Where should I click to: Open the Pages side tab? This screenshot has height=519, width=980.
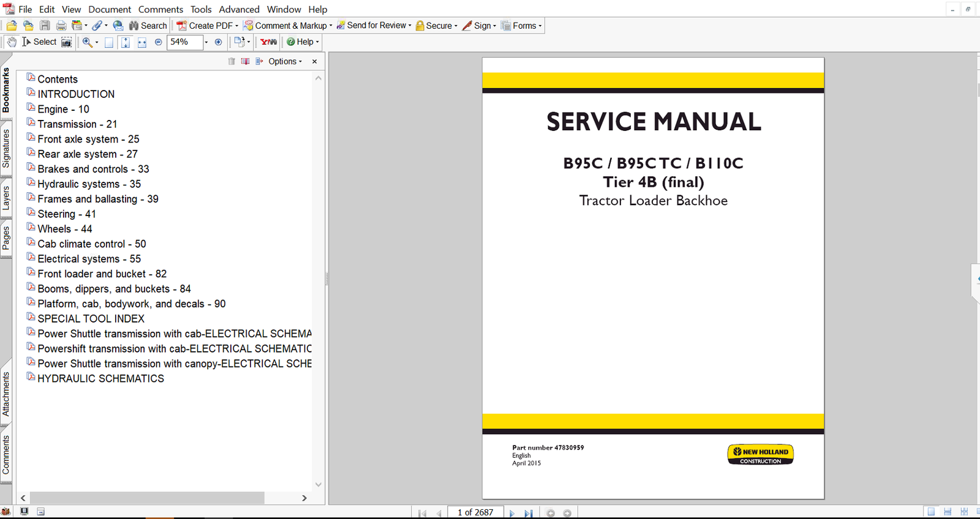[6, 238]
